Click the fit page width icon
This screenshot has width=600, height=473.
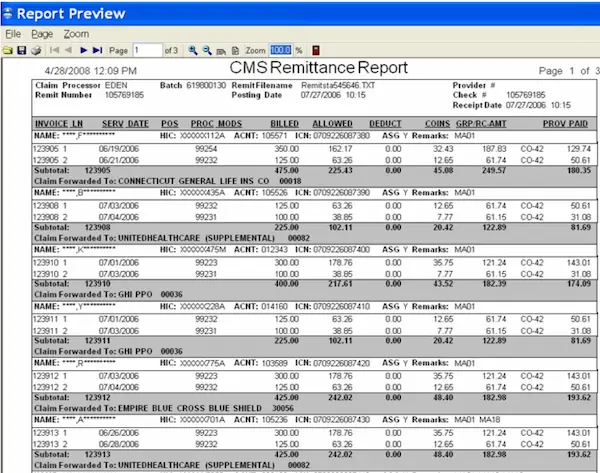(221, 51)
